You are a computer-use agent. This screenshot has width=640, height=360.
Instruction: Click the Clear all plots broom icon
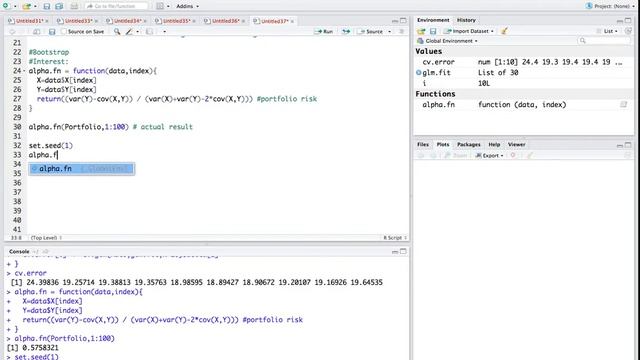coord(530,156)
